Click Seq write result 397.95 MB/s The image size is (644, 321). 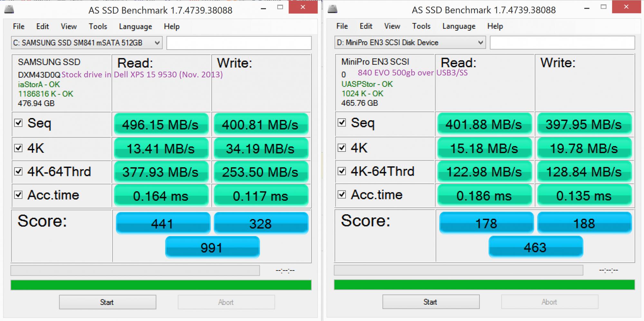click(x=584, y=124)
